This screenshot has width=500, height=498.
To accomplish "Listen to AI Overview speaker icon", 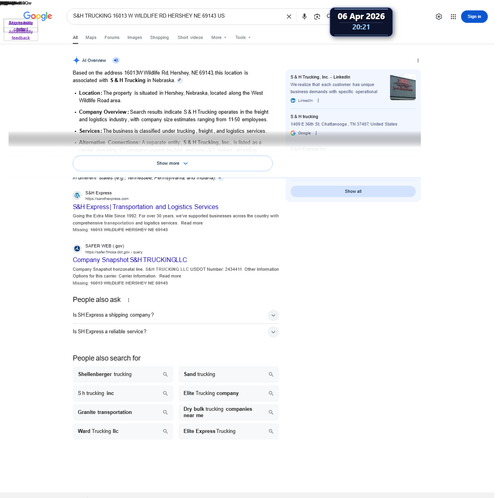I will [x=116, y=60].
